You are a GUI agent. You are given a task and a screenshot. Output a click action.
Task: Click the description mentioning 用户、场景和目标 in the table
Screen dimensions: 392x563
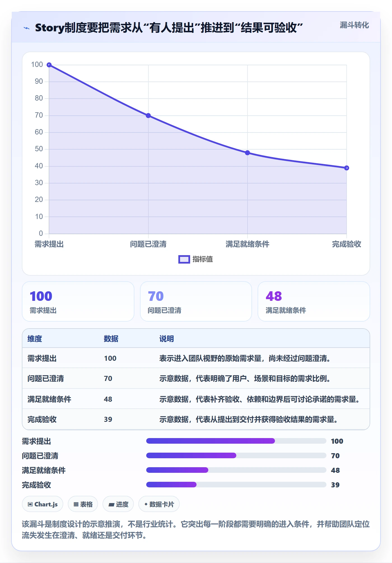(246, 379)
